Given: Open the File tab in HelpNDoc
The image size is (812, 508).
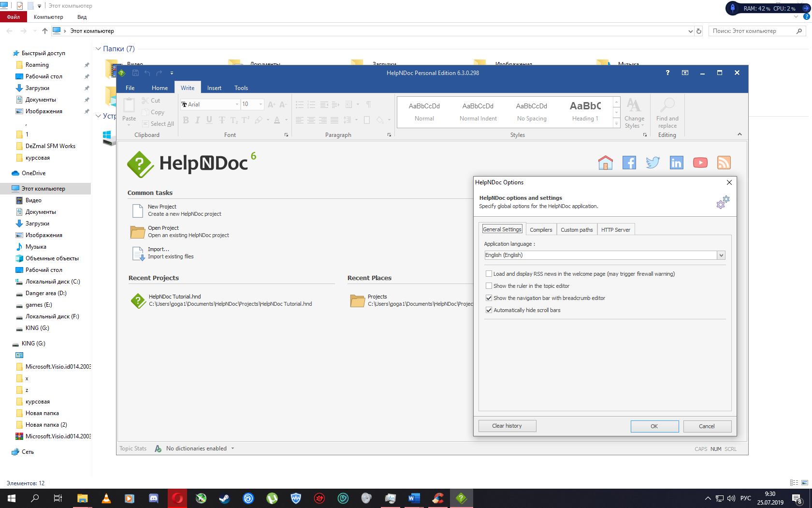Looking at the screenshot, I should [130, 88].
